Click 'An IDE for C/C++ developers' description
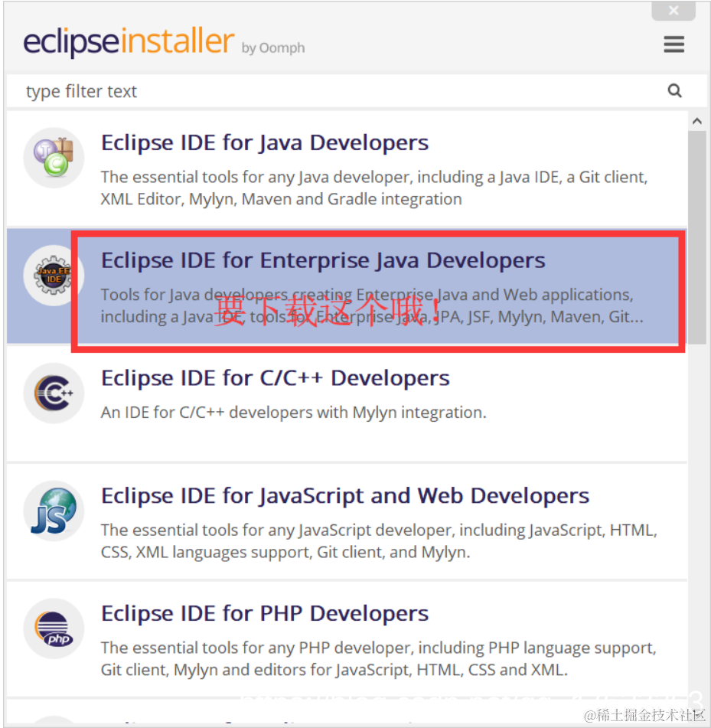This screenshot has width=711, height=728. 293,413
